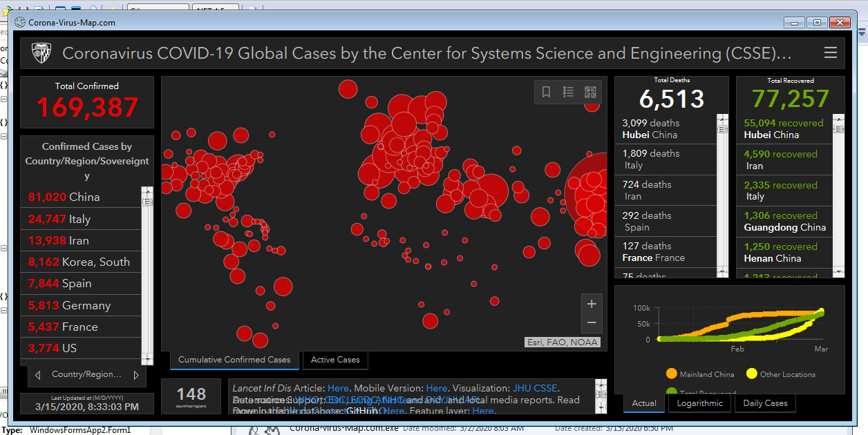Select China in confirmed cases list

[x=81, y=197]
